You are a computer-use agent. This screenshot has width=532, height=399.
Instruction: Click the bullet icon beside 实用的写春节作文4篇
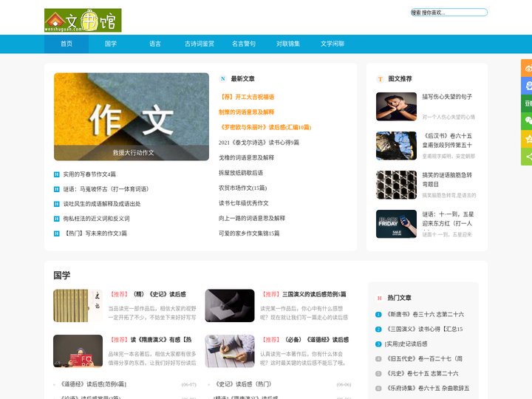(57, 174)
